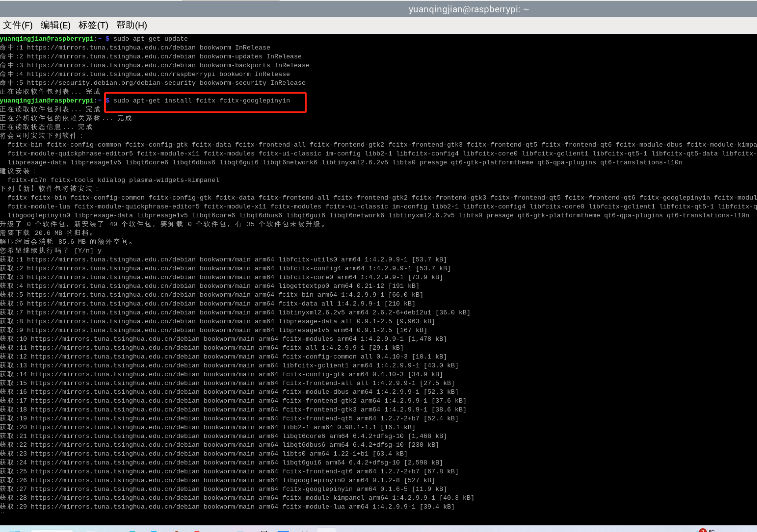The width and height of the screenshot is (757, 532).
Task: Click the 获取:29 fcitx-module-lua download line
Action: pos(227,507)
